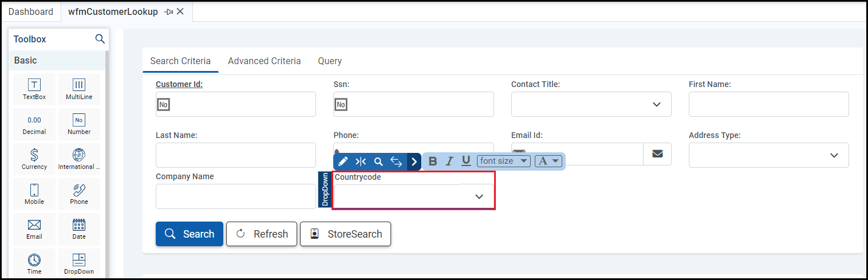
Task: Pick the Currency control from Toolbox
Action: 34,159
